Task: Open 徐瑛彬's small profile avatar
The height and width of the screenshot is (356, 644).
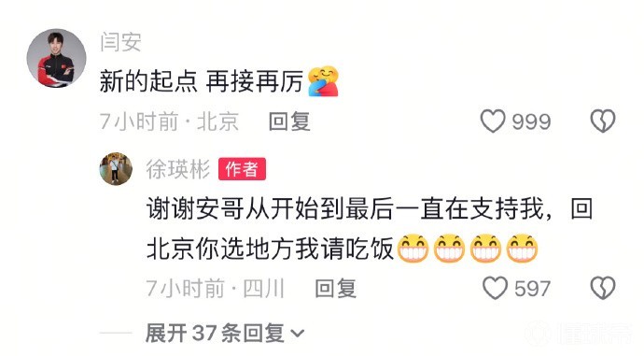Action: [x=116, y=168]
